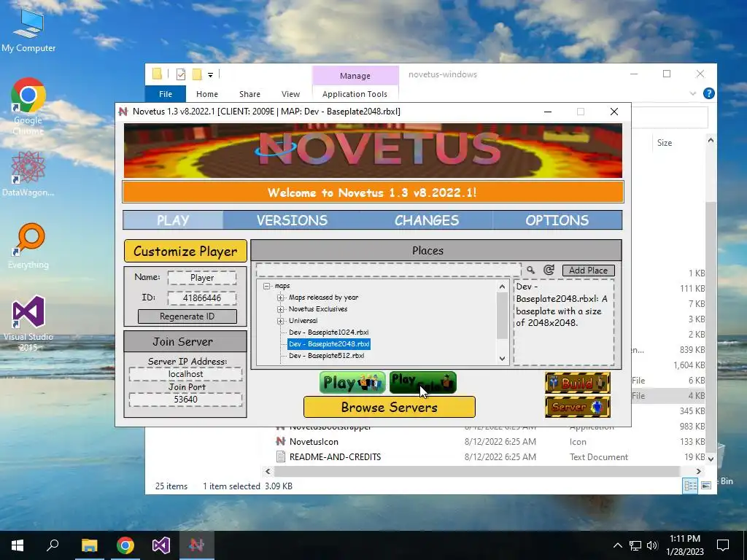Open Google Chrome desktop shortcut
The image size is (747, 560).
click(28, 106)
